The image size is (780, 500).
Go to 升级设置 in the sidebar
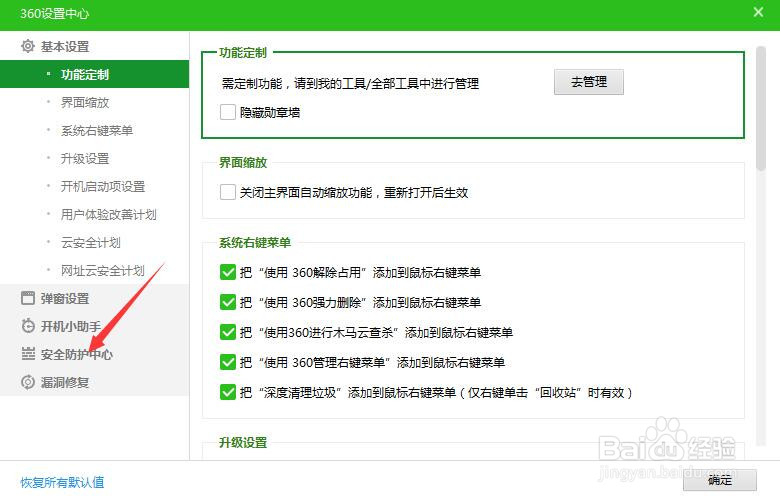[95, 158]
